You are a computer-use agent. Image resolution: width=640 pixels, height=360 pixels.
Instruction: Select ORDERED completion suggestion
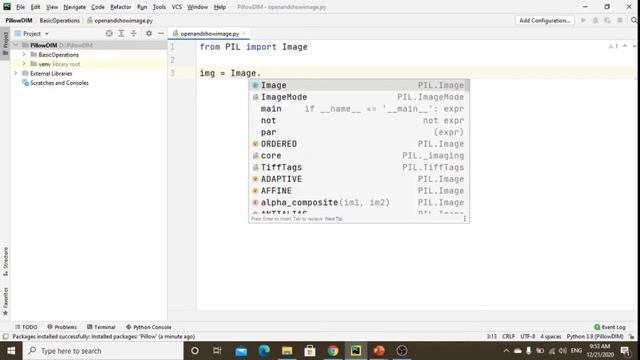tap(359, 144)
